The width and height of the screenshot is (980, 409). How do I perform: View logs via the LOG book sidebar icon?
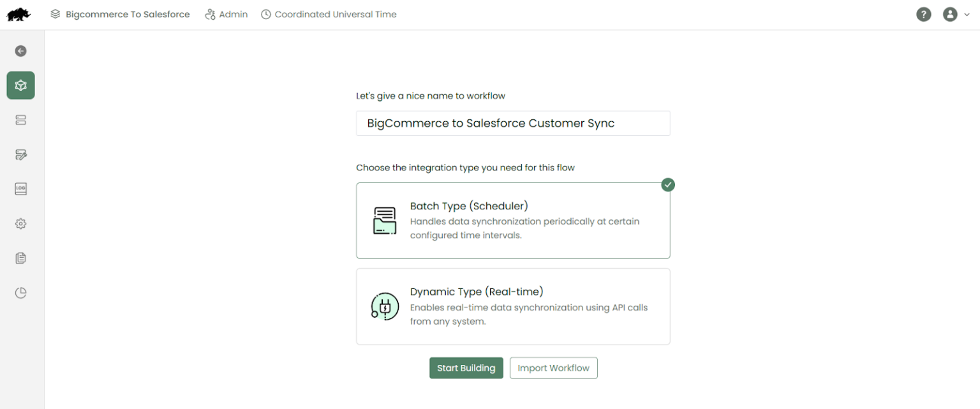pos(20,189)
